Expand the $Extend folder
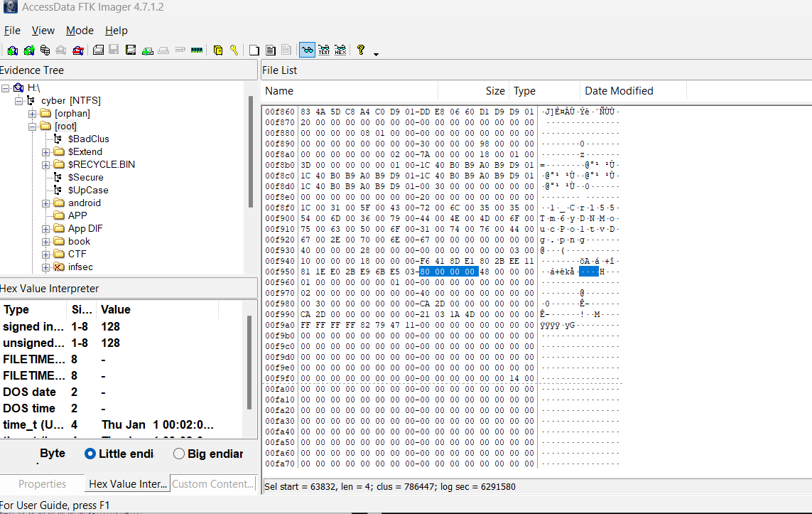This screenshot has height=514, width=812. tap(45, 152)
